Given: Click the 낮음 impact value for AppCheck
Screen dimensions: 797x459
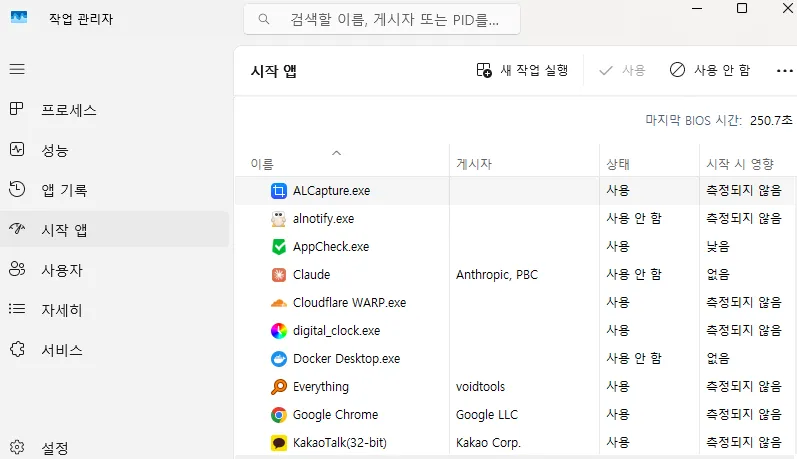Looking at the screenshot, I should click(x=718, y=247).
